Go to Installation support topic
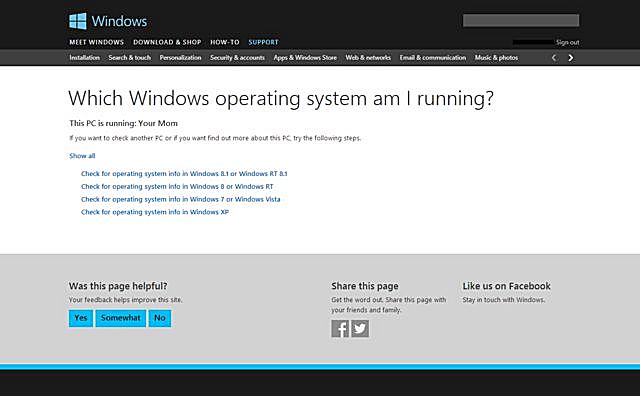This screenshot has width=640, height=396. point(84,58)
